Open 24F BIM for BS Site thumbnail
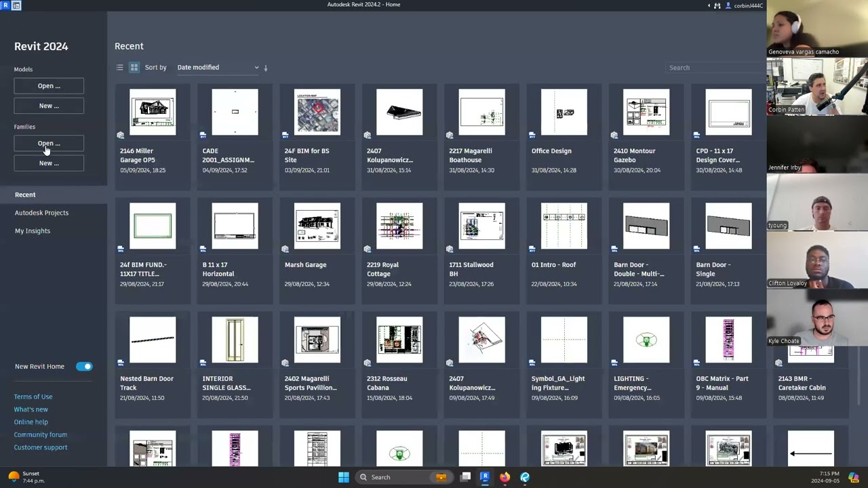 point(317,112)
